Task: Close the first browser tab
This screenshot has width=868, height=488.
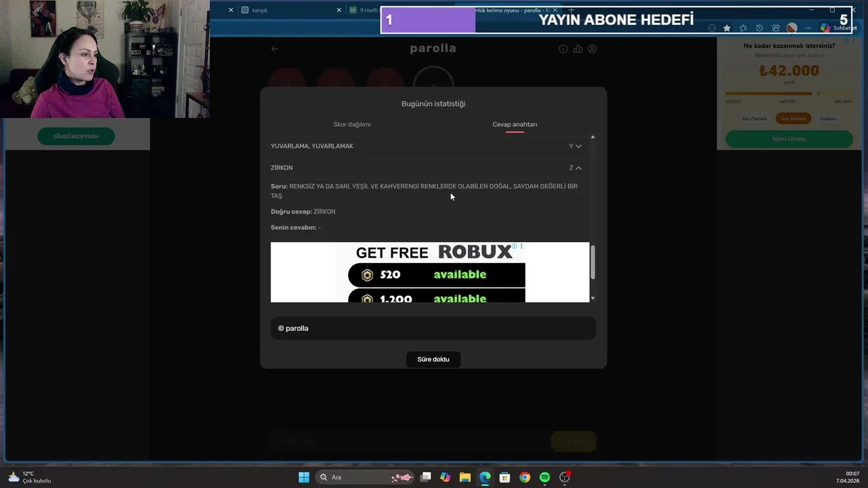Action: tap(231, 10)
